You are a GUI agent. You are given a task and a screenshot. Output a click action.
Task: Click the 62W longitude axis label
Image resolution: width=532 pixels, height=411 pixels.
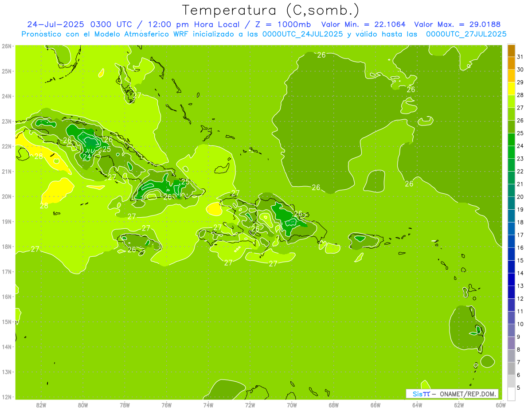tap(459, 405)
